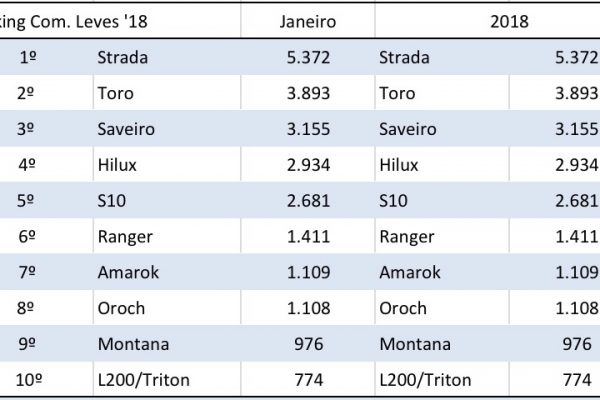Select the 1º rank cell

pos(30,57)
